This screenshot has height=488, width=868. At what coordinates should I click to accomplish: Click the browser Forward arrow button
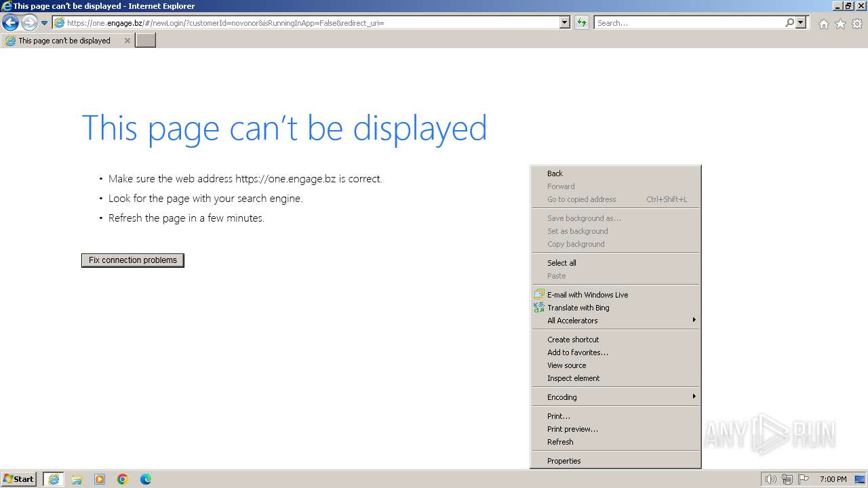click(x=29, y=23)
